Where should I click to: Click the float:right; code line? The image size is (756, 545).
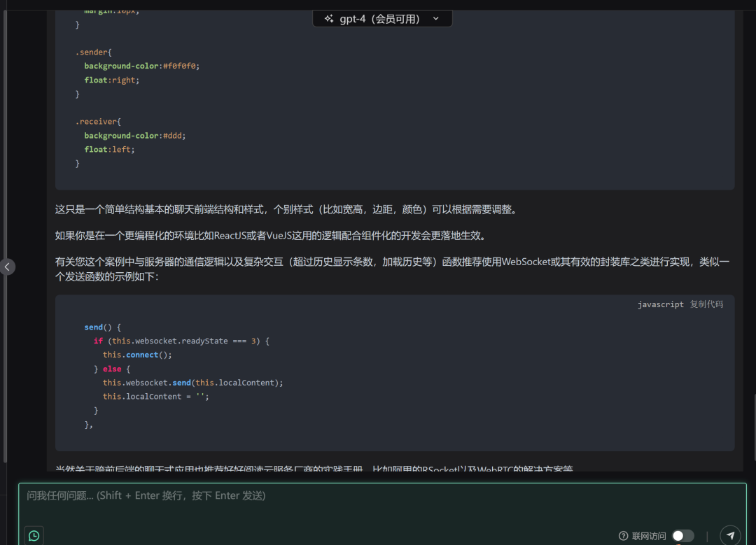(112, 80)
